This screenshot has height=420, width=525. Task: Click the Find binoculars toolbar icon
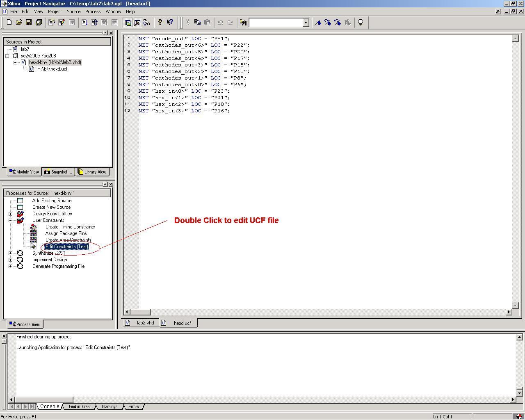pos(243,23)
